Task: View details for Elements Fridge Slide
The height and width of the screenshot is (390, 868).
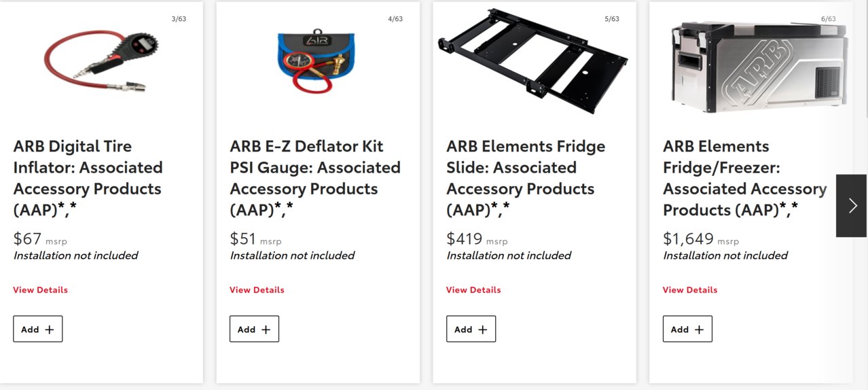Action: (473, 289)
